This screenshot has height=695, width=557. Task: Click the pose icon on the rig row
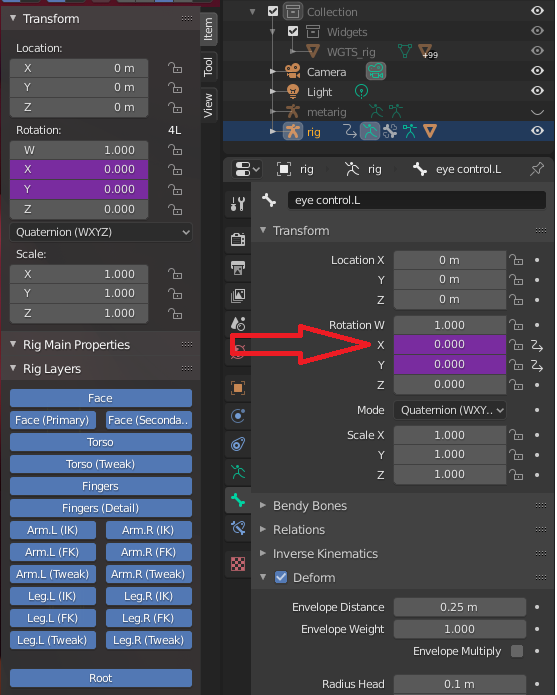[x=370, y=131]
